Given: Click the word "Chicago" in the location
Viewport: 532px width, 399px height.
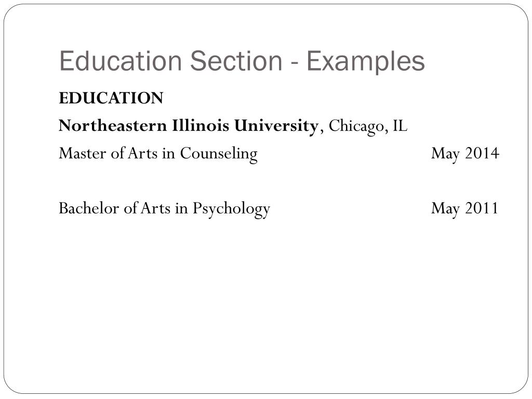Looking at the screenshot, I should (356, 127).
